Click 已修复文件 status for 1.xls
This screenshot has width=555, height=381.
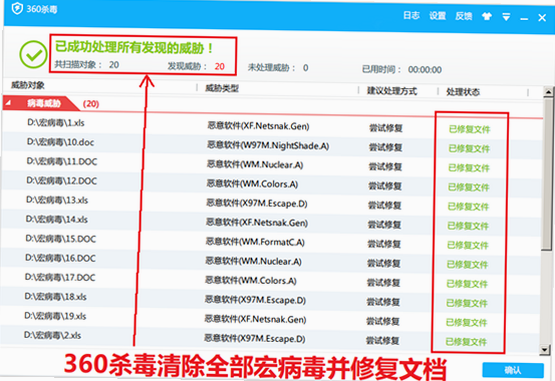[x=469, y=129]
